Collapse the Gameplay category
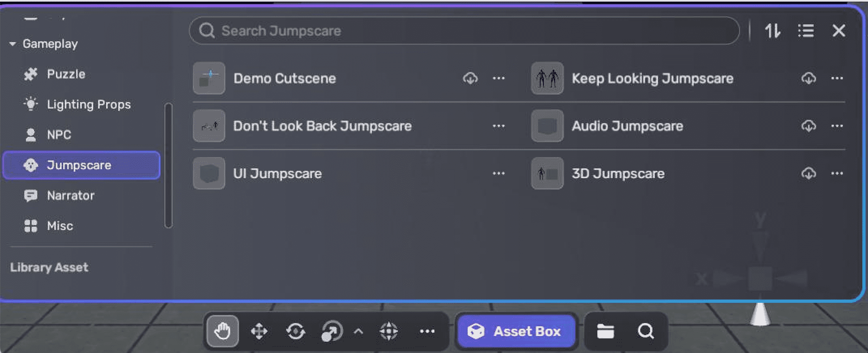868x353 pixels. point(13,44)
